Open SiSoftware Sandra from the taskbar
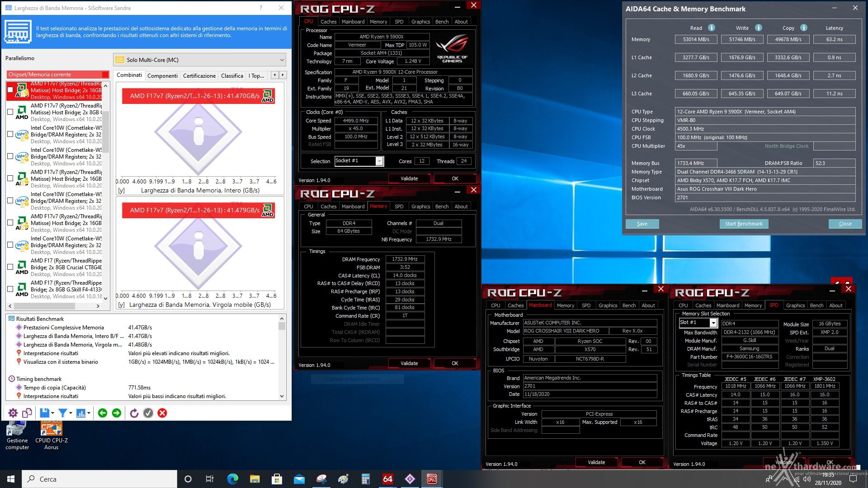This screenshot has height=488, width=868. (x=410, y=479)
